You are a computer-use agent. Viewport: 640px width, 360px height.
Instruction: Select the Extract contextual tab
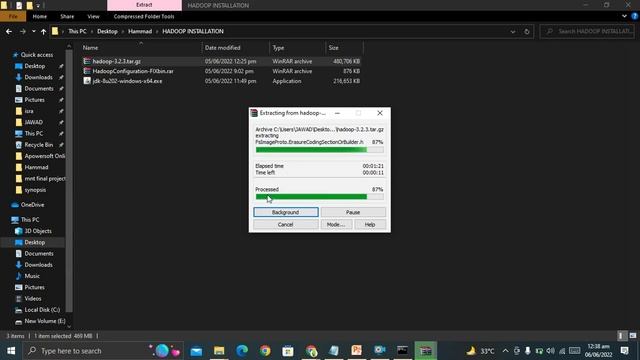[x=144, y=5]
